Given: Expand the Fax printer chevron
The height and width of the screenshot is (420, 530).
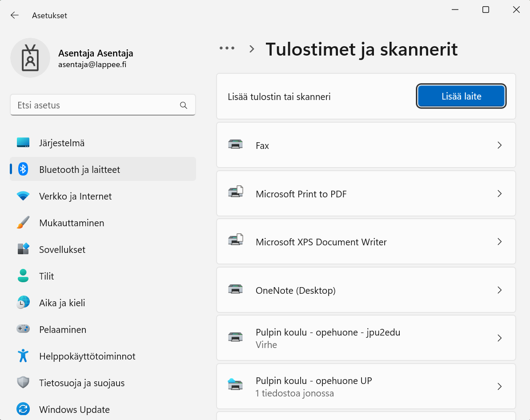Looking at the screenshot, I should click(500, 145).
